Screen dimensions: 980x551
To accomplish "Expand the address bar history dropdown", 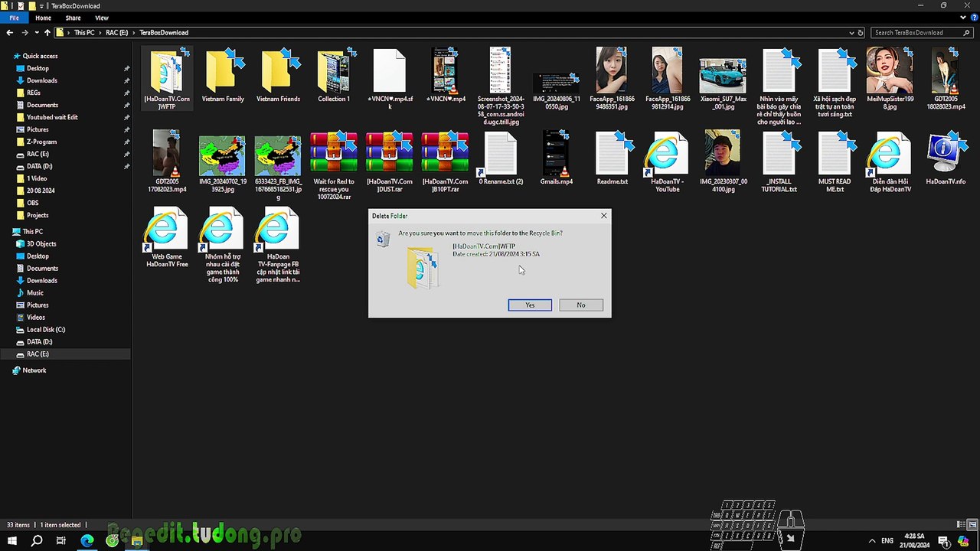I will pos(851,33).
